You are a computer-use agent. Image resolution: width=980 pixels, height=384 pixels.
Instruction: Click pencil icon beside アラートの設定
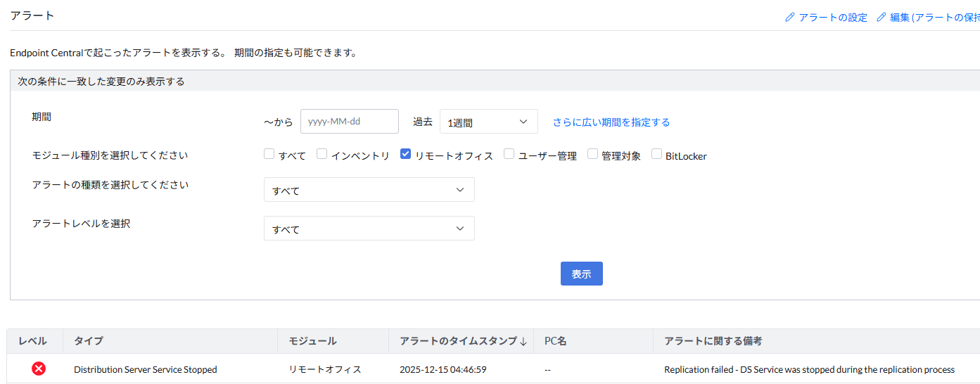pyautogui.click(x=789, y=18)
